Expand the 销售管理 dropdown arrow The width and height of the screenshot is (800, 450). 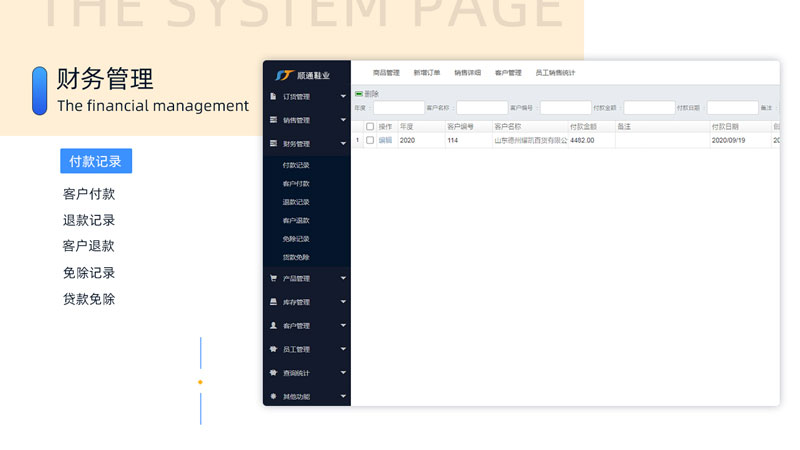click(x=343, y=120)
